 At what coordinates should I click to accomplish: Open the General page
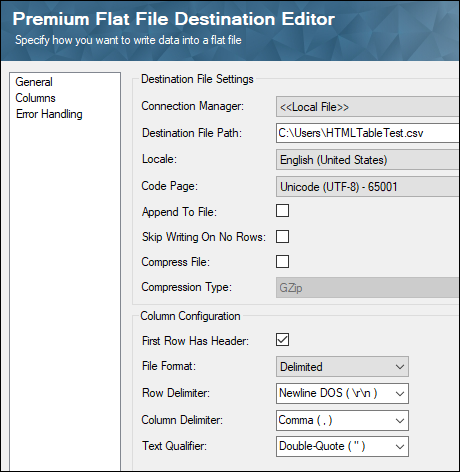click(34, 82)
